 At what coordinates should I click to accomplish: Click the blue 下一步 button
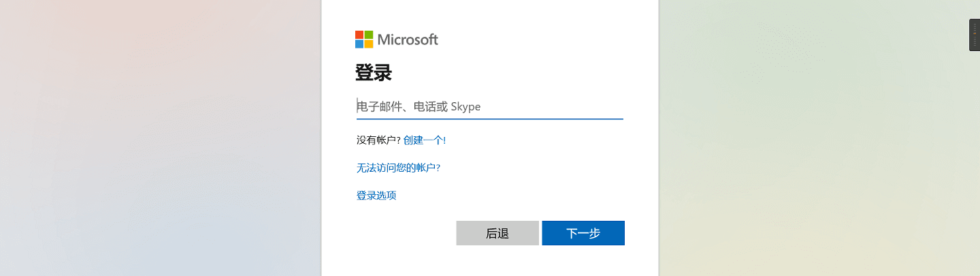point(583,233)
